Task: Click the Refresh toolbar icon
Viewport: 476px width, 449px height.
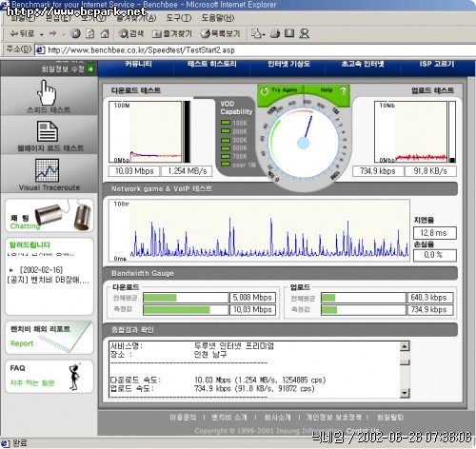Action: pos(90,33)
